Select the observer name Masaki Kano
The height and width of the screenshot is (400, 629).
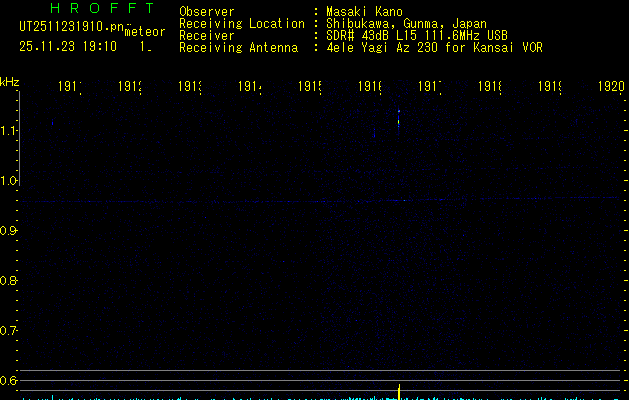pos(364,11)
